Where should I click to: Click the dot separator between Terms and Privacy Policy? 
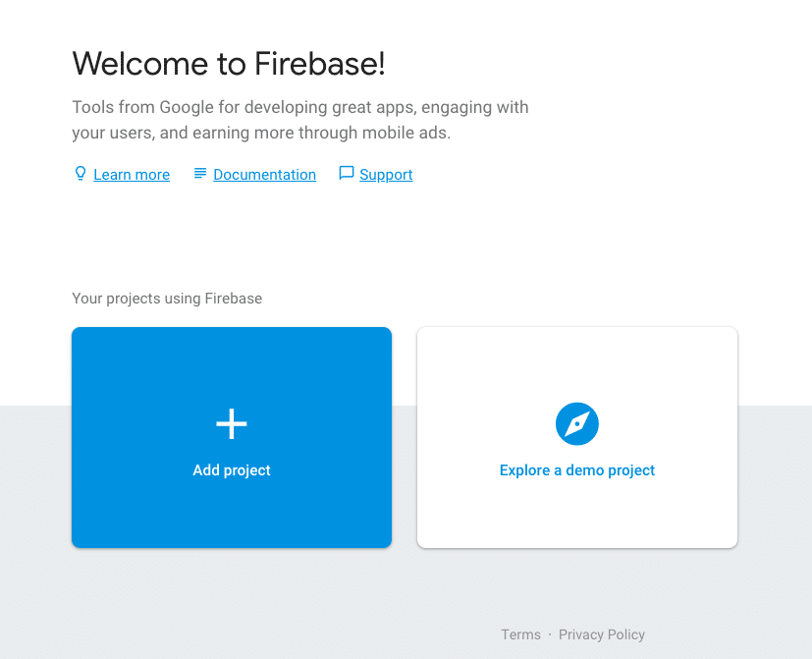(x=550, y=634)
